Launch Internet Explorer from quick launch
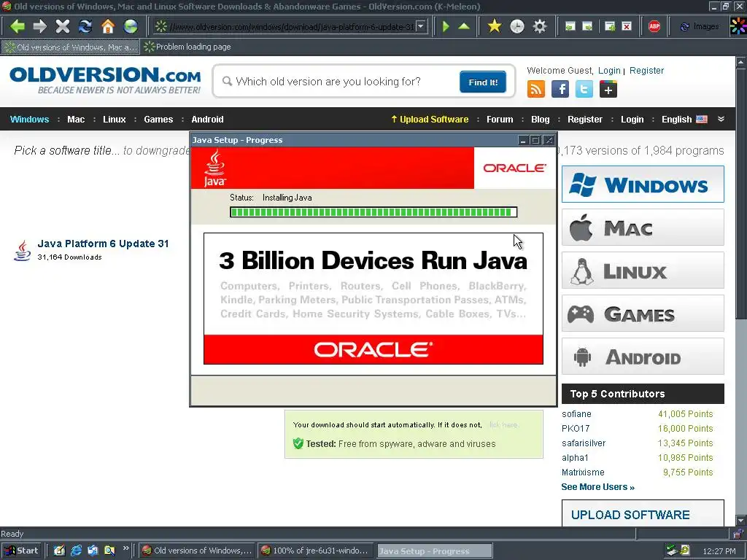This screenshot has height=560, width=747. click(x=76, y=551)
